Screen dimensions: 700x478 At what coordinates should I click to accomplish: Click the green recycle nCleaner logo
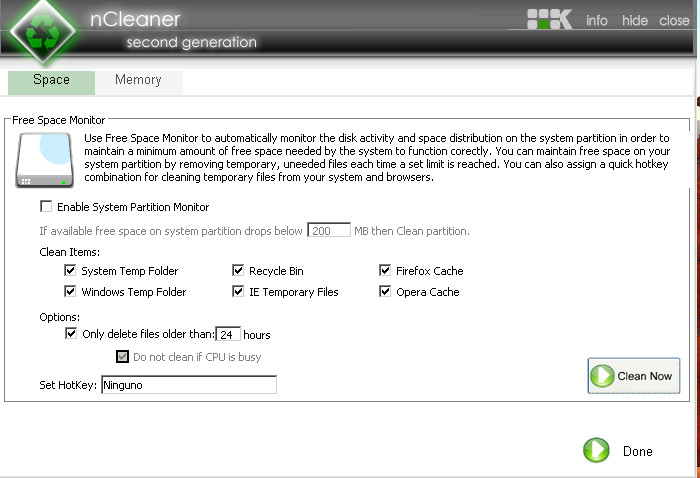click(43, 32)
